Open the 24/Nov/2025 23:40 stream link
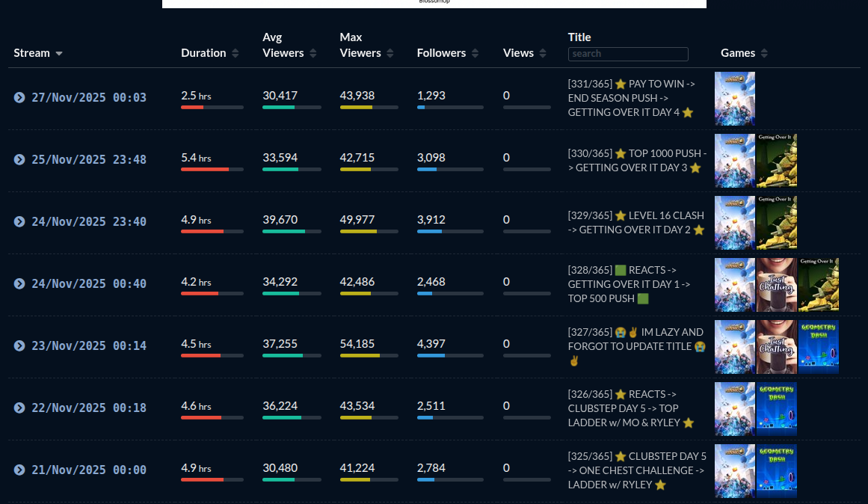Viewport: 868px width, 504px height. click(89, 222)
